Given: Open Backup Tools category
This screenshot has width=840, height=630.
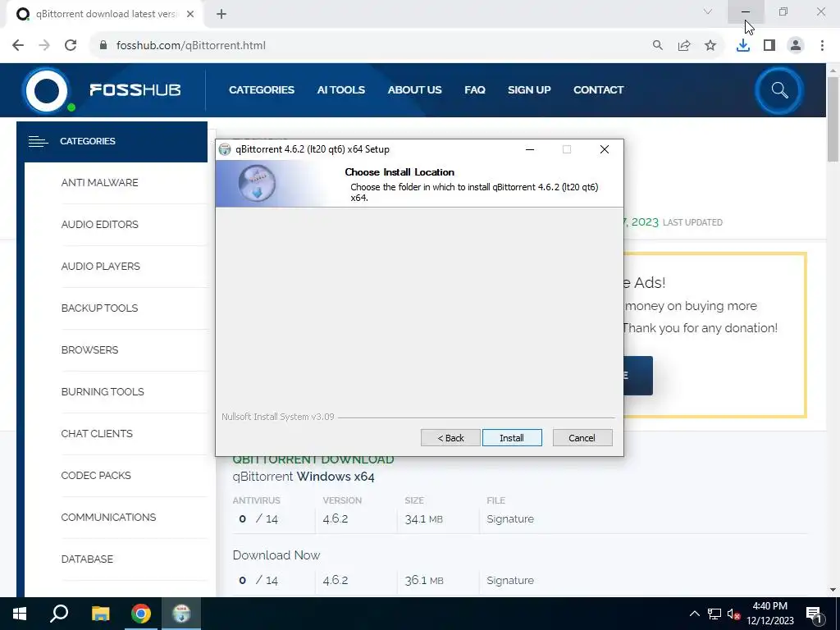Looking at the screenshot, I should tap(99, 308).
